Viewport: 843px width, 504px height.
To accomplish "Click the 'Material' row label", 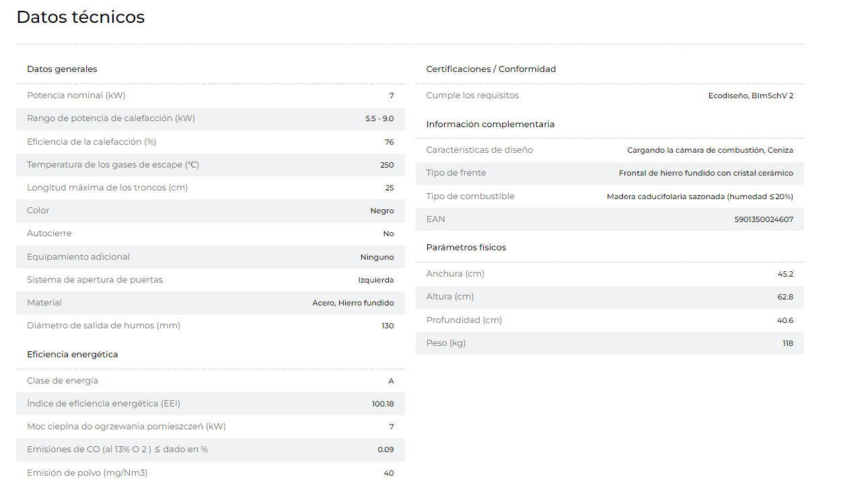I will (x=44, y=303).
